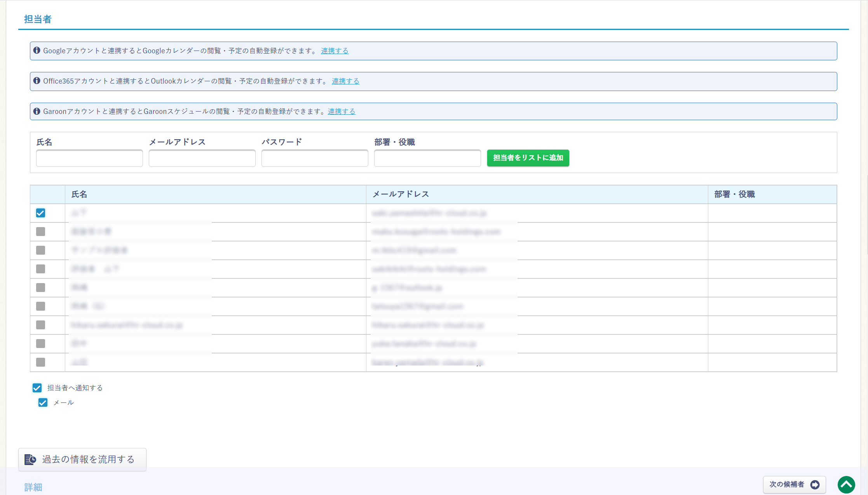Click info icon beside Google account notice

(x=37, y=51)
